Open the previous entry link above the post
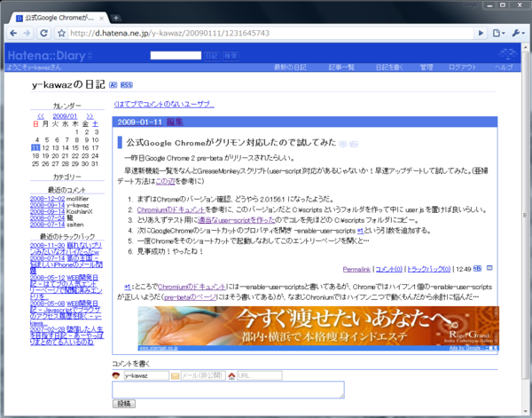532x418 pixels. (164, 104)
